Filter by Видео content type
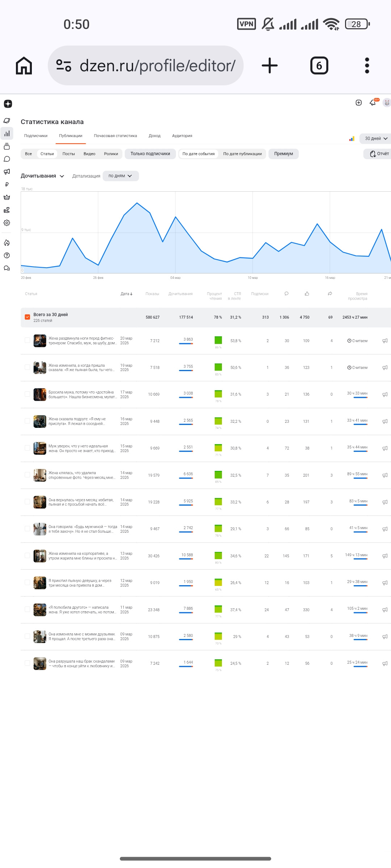Screen dimensions: 391x868 pyautogui.click(x=89, y=154)
